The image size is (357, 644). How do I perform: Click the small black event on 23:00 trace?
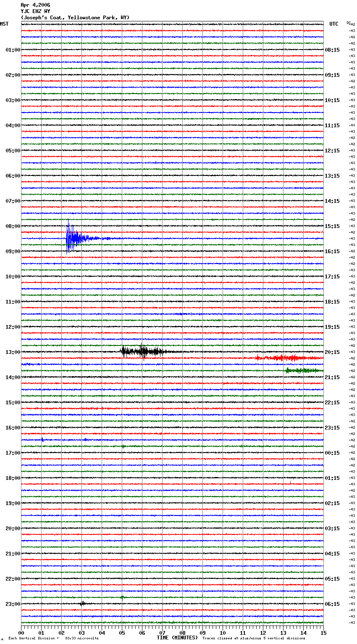point(83,604)
